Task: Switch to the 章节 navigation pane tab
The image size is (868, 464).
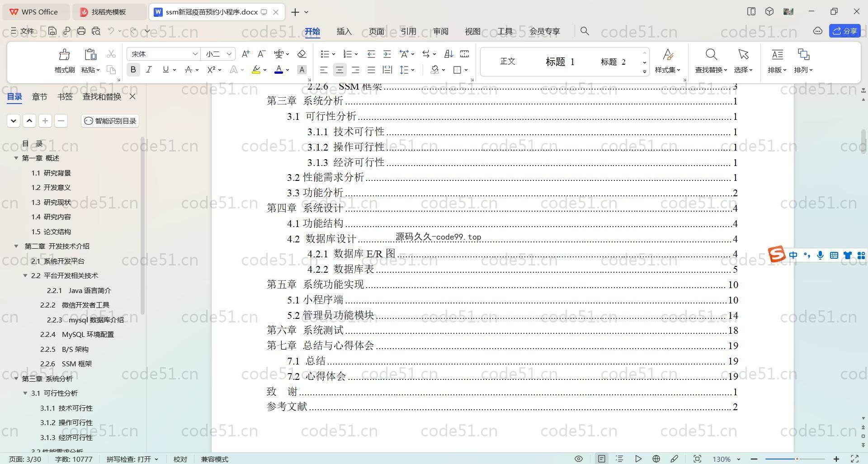Action: click(39, 96)
